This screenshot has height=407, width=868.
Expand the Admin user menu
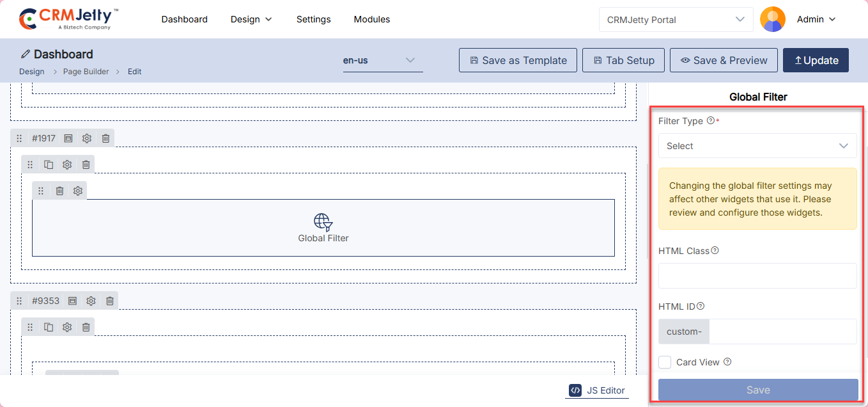[816, 19]
